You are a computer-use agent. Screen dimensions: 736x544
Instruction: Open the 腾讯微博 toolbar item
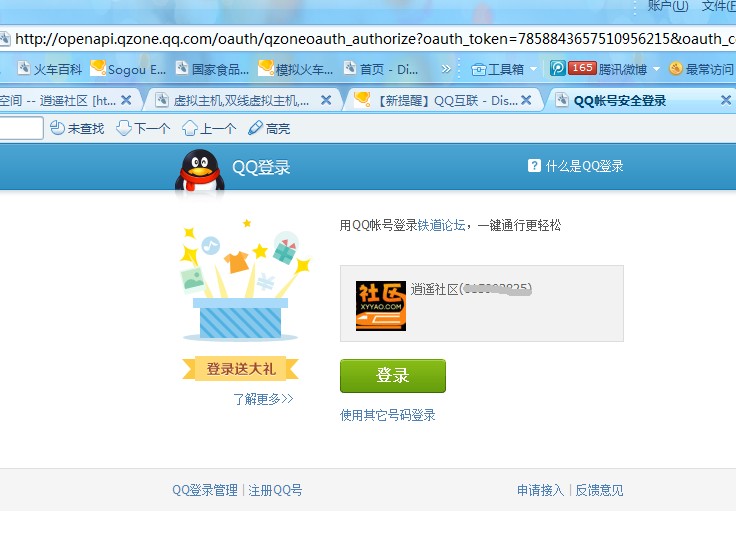click(622, 69)
